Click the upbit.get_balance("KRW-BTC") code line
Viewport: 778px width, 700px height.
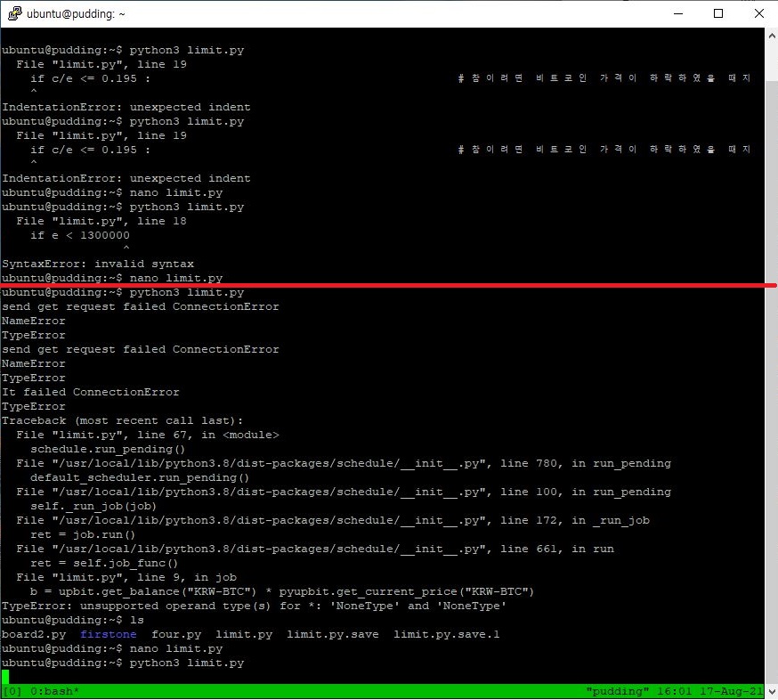(x=282, y=591)
